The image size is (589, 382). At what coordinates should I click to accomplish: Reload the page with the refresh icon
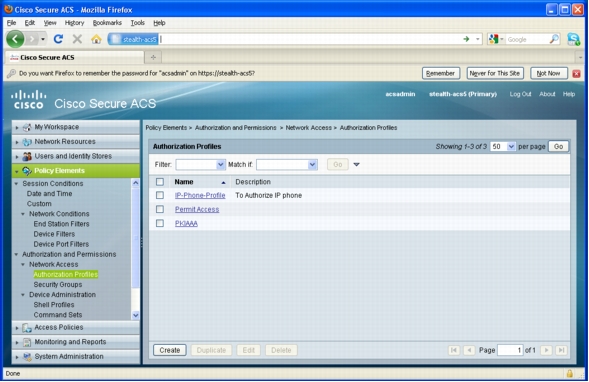pos(58,39)
